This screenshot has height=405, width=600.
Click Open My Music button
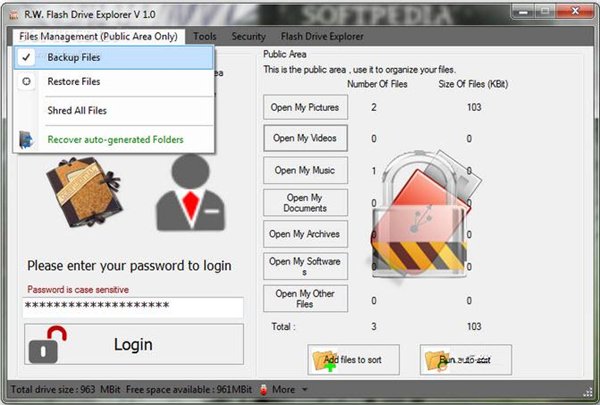pyautogui.click(x=305, y=170)
